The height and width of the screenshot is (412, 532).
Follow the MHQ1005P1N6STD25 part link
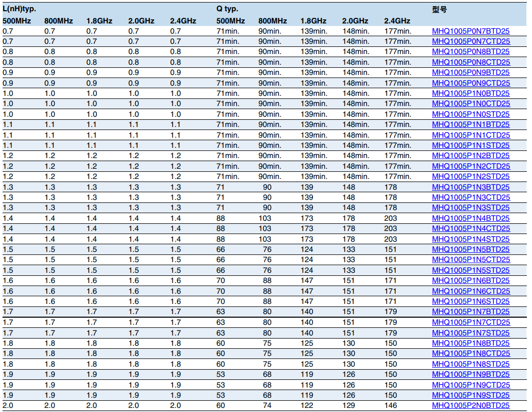pos(471,301)
